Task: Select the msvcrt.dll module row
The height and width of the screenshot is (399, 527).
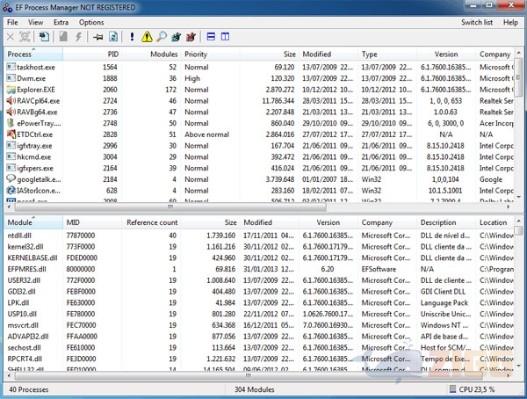Action: pyautogui.click(x=259, y=325)
